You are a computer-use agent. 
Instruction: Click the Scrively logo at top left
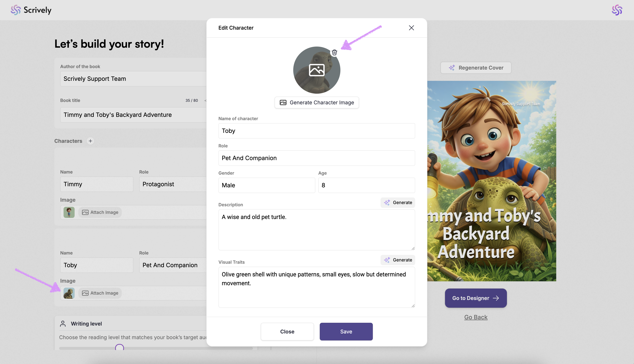coord(31,10)
